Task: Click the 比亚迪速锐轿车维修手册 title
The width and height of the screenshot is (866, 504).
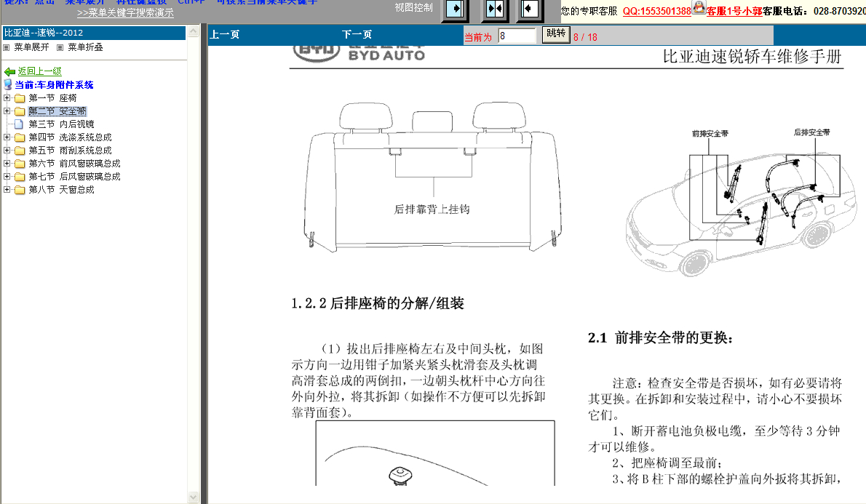Action: click(x=752, y=56)
